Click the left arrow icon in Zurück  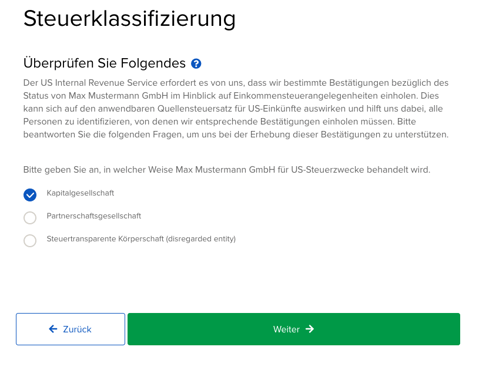53,329
